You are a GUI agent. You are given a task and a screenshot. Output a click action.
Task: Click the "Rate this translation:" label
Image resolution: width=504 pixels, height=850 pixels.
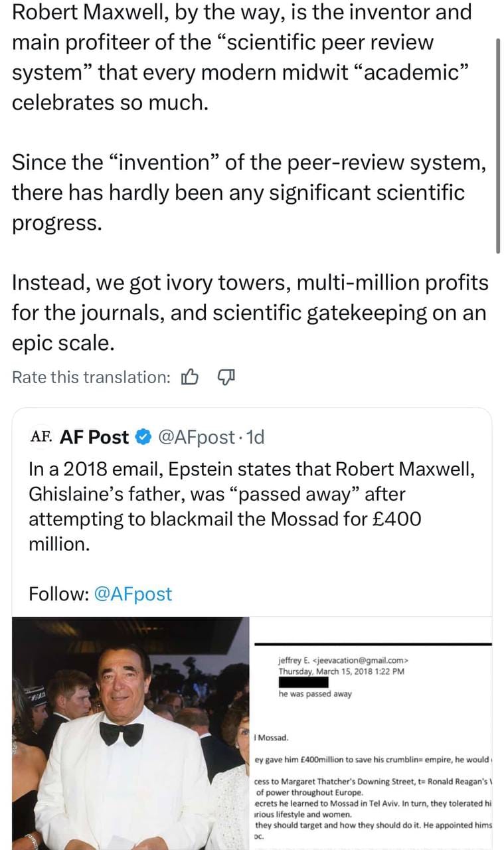(92, 377)
